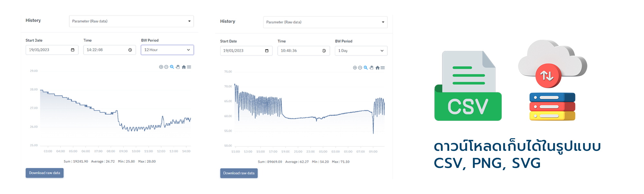Click zoom in icon on left chart
The image size is (644, 194).
click(x=161, y=67)
